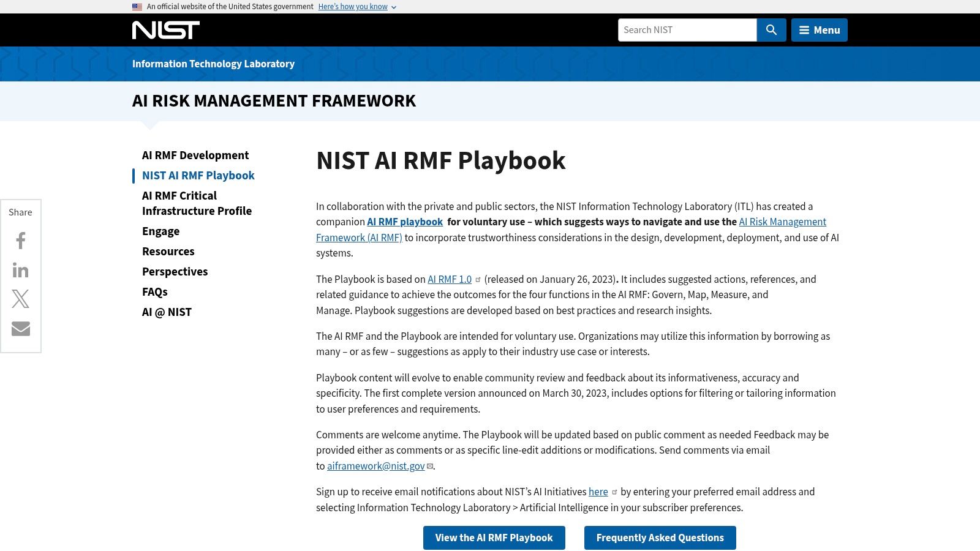Expand "Here's how you know" banner

[x=357, y=7]
